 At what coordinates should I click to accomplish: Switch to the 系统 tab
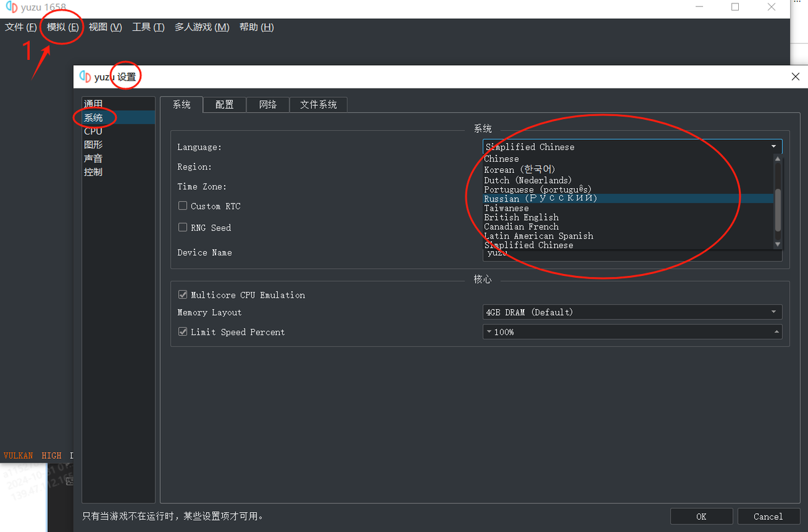pyautogui.click(x=182, y=104)
